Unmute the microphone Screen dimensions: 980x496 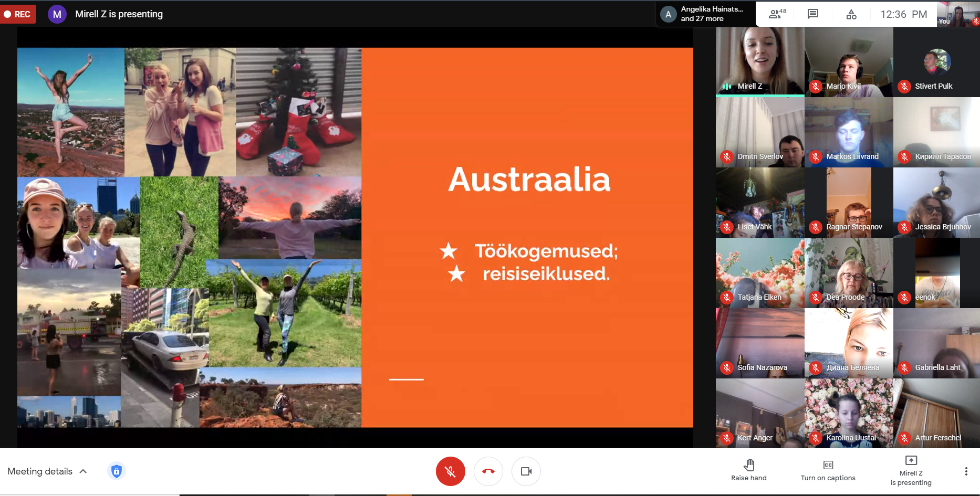coord(450,471)
